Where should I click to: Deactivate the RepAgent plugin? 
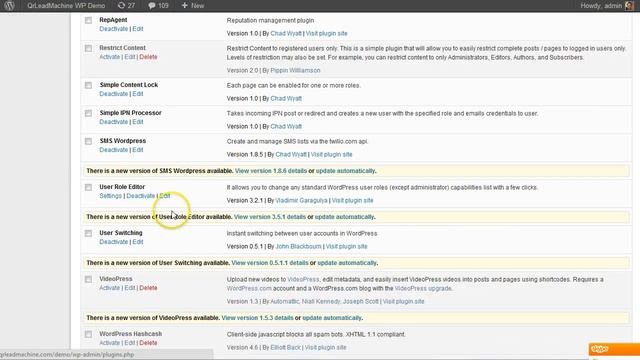click(113, 29)
